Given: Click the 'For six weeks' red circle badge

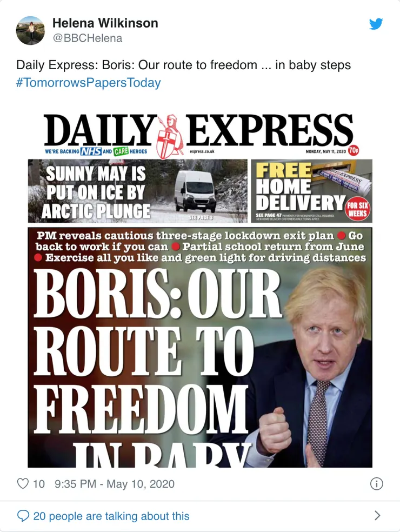Looking at the screenshot, I should tap(357, 209).
